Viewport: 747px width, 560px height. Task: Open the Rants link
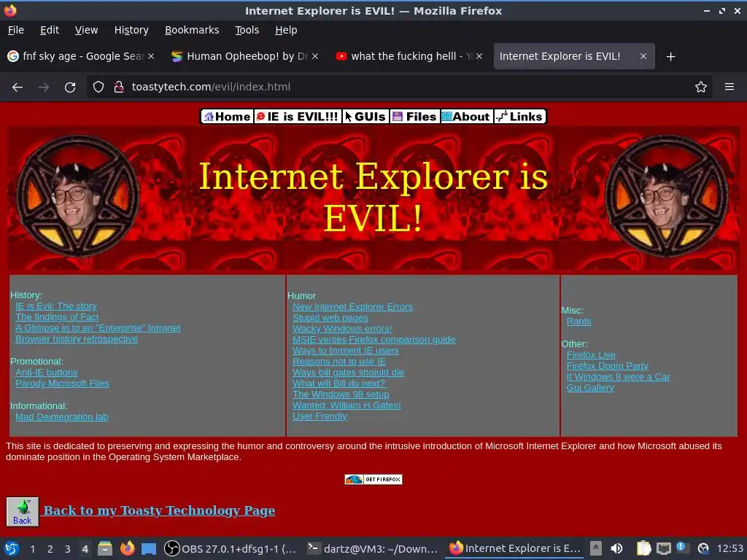click(x=578, y=322)
